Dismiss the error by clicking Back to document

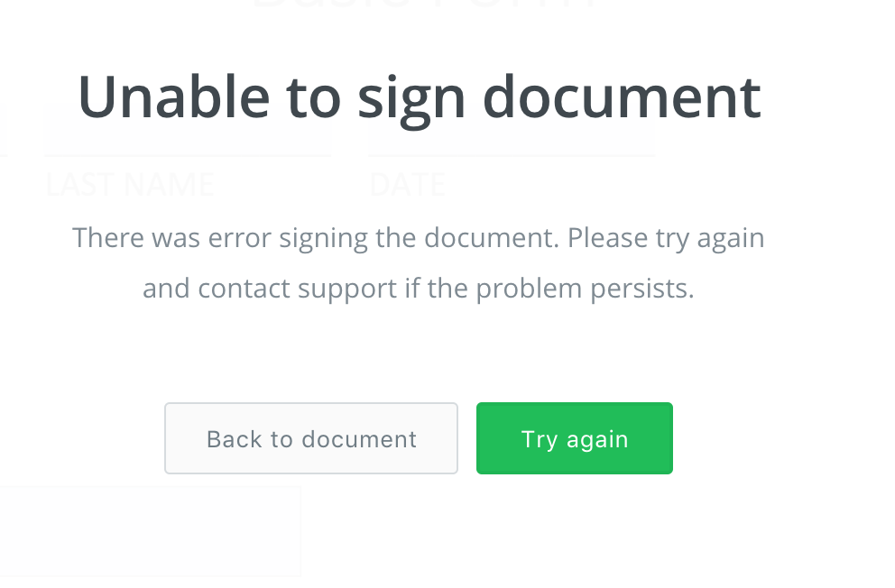(x=310, y=438)
